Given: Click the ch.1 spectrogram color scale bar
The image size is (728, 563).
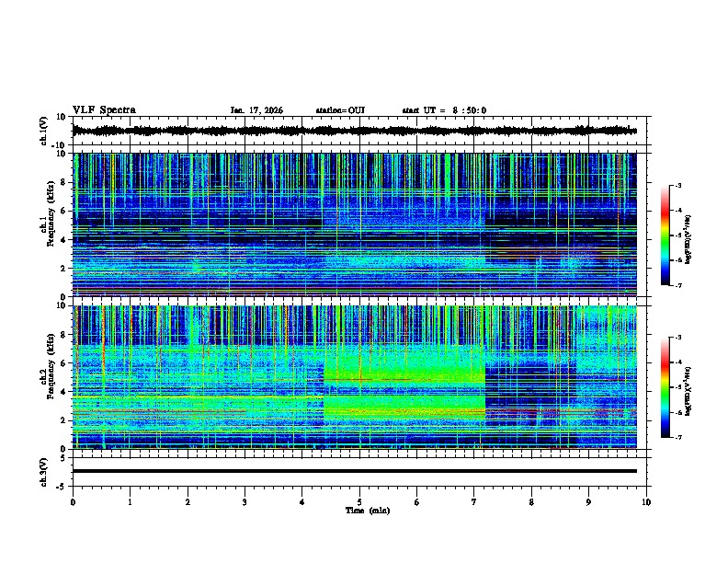Looking at the screenshot, I should 665,236.
